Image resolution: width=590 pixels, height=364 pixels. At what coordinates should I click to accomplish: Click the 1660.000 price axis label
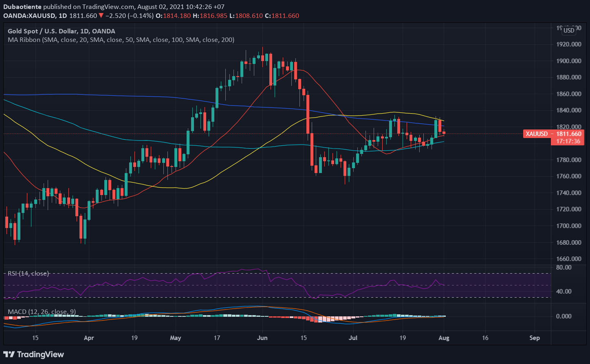[x=568, y=259]
